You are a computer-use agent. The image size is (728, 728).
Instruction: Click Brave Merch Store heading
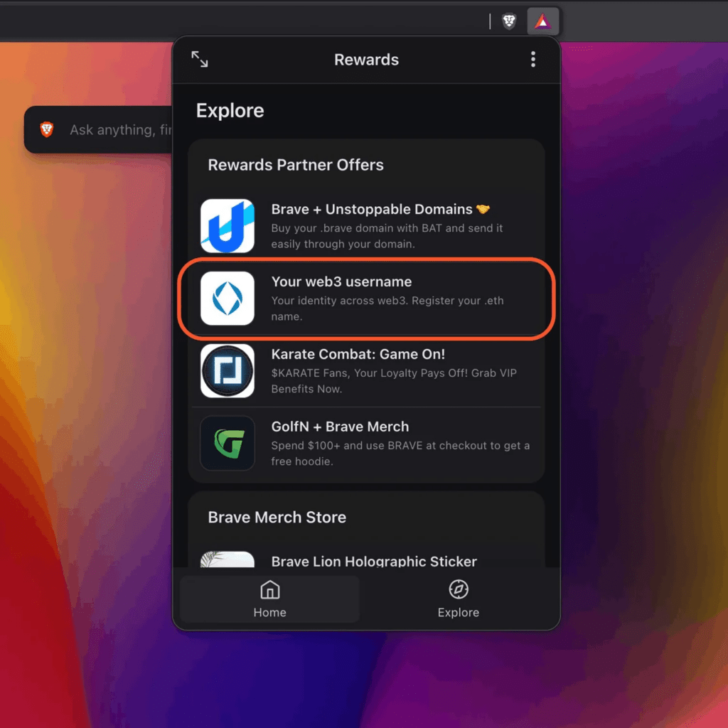point(277,518)
